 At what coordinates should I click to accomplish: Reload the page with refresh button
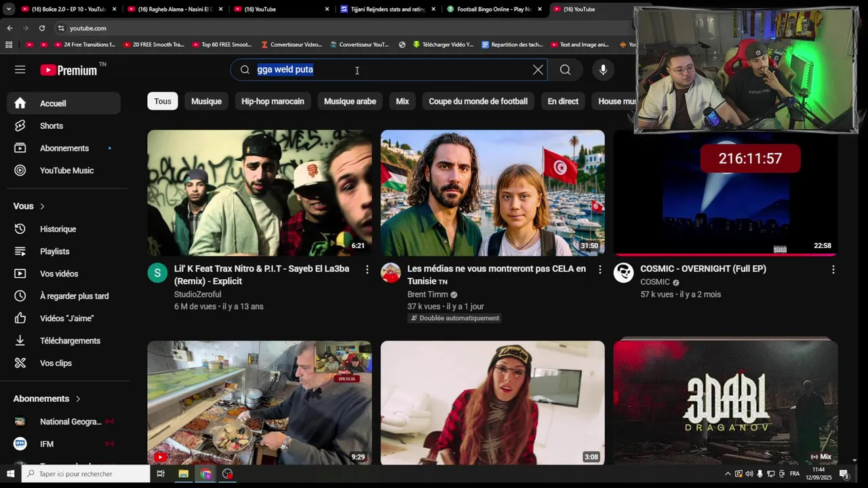pyautogui.click(x=42, y=28)
